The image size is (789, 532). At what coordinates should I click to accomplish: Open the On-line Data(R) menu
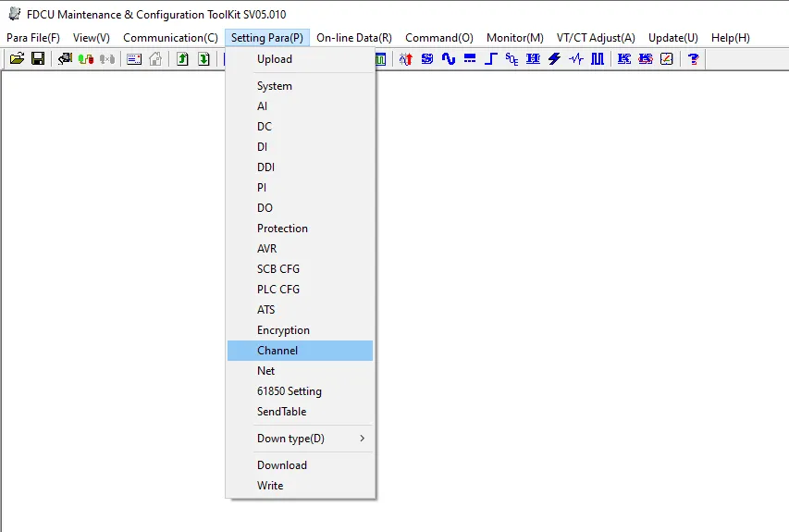(x=354, y=38)
